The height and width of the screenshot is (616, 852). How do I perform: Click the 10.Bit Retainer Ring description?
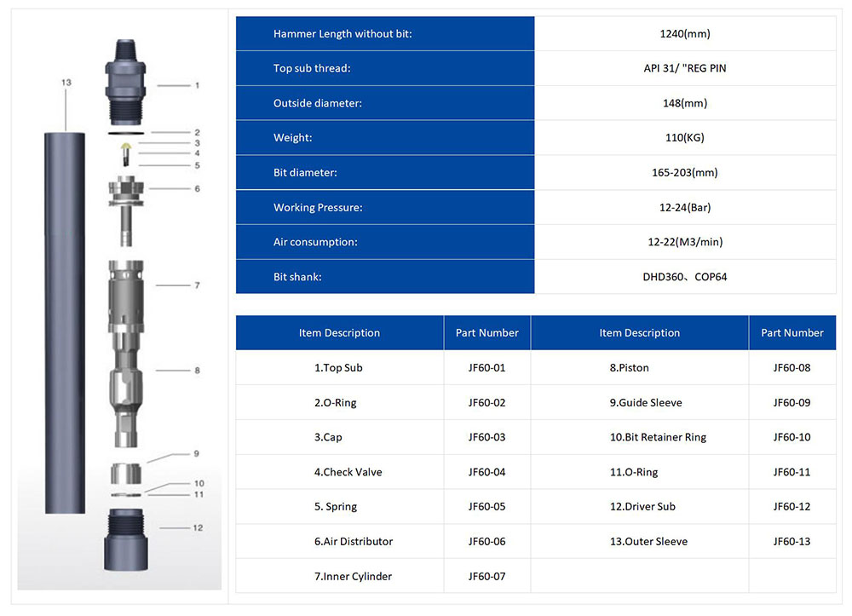click(657, 437)
